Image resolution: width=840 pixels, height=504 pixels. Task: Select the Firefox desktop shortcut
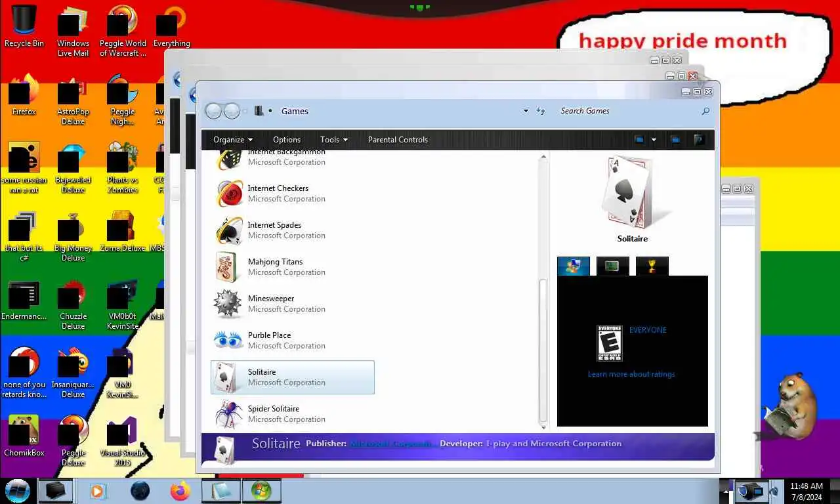24,94
